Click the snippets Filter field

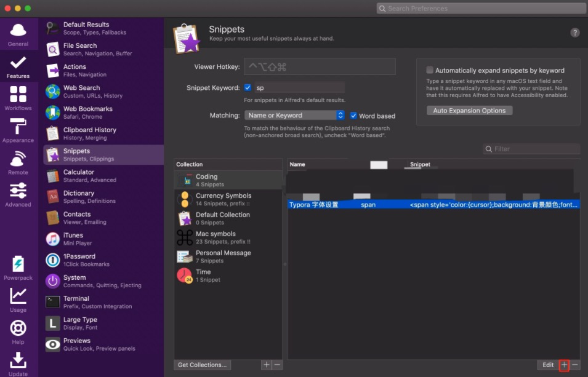(x=531, y=149)
